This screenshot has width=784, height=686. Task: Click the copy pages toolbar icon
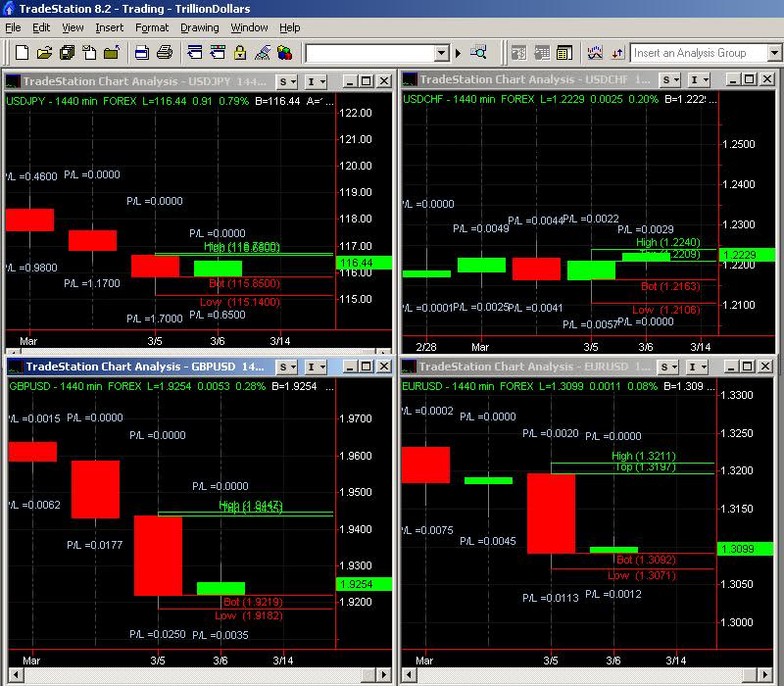click(89, 52)
